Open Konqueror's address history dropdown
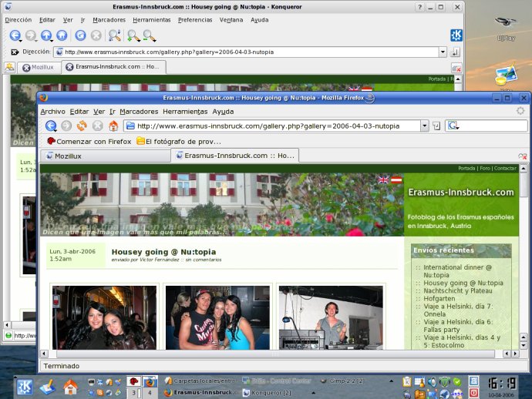 tap(443, 52)
